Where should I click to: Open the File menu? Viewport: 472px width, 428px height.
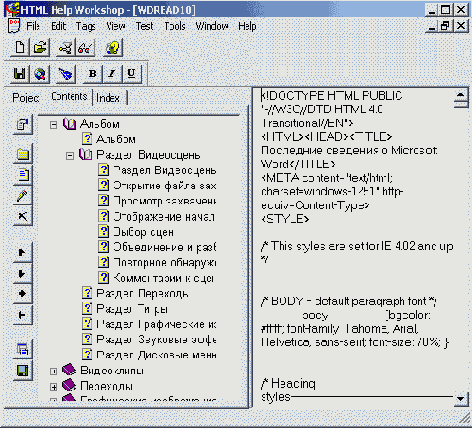point(33,26)
